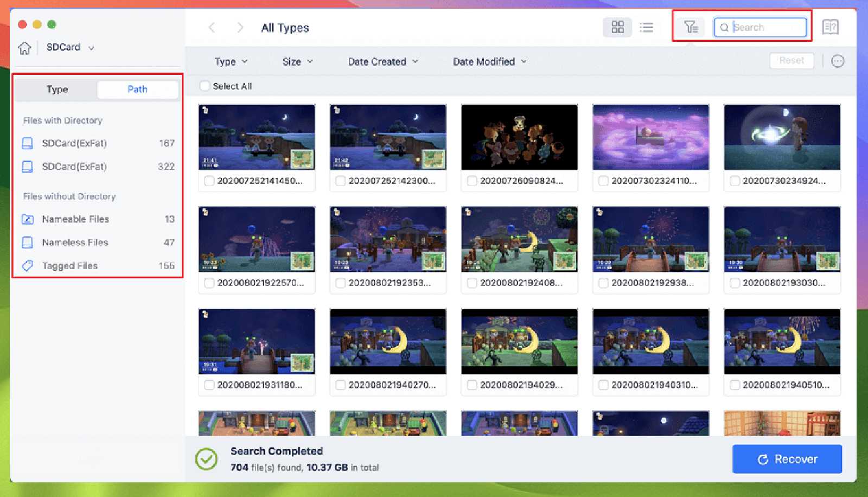Open the more options ellipsis icon
Screen dimensions: 868x497
point(838,61)
